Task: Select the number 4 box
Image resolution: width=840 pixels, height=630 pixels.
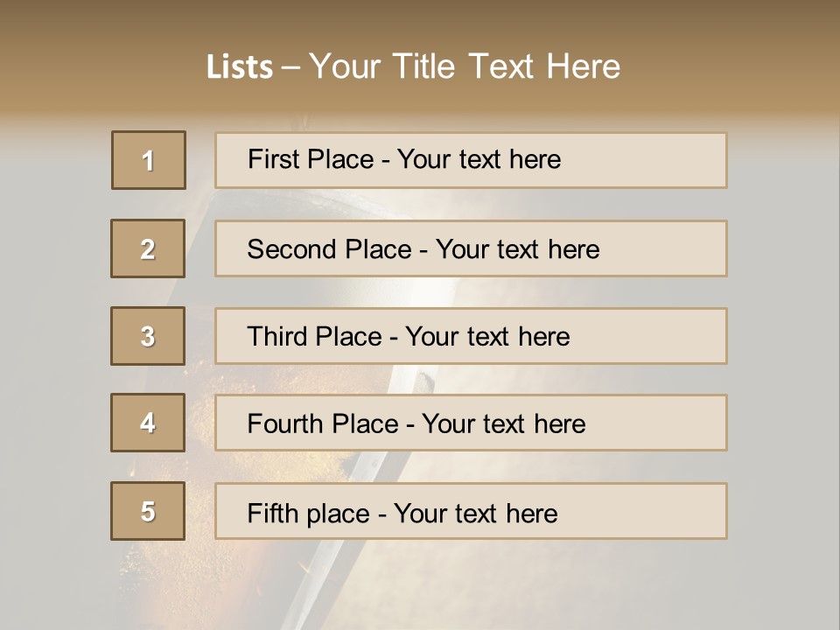Action: click(x=148, y=423)
